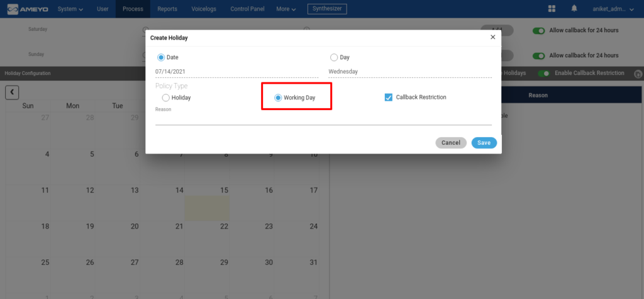The image size is (644, 299).
Task: Expand the More menu dropdown
Action: pyautogui.click(x=286, y=9)
